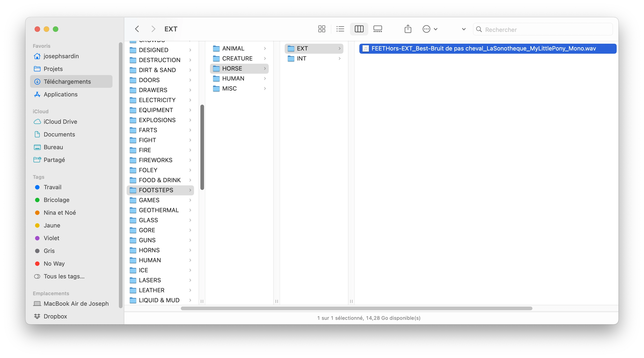644x358 pixels.
Task: Select the EXPLOSIONS folder
Action: coord(160,120)
